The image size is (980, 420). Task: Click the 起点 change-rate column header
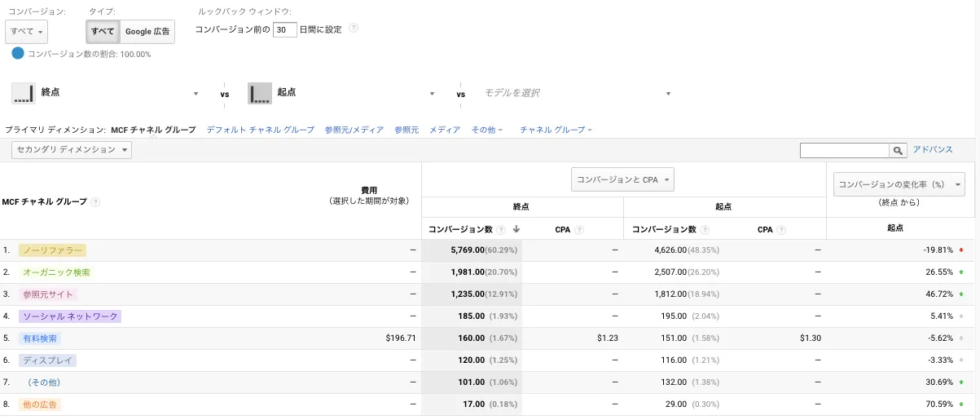pos(894,228)
